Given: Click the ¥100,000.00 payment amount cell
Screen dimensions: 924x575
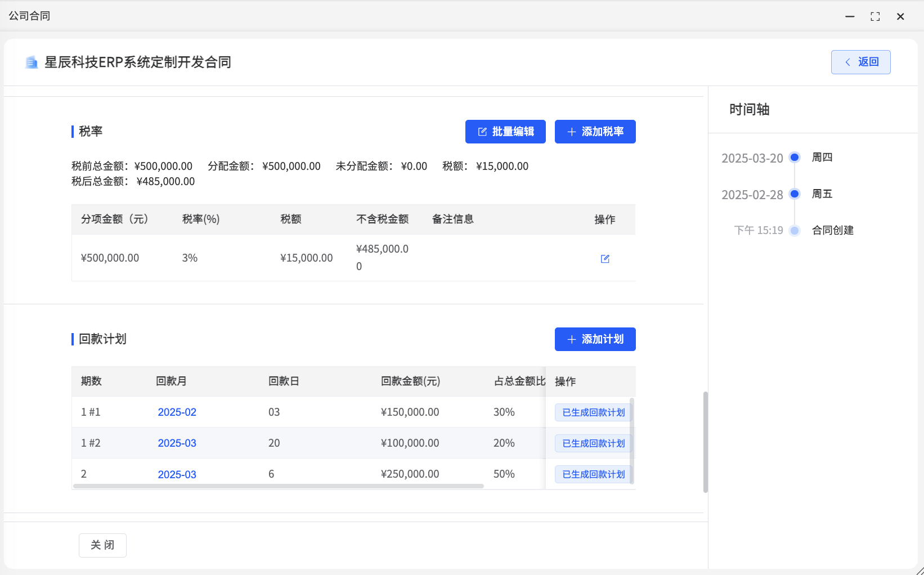Looking at the screenshot, I should [x=410, y=443].
